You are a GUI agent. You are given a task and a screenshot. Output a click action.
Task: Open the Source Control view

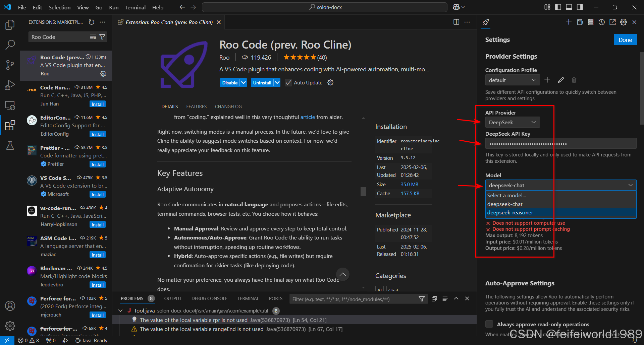[x=10, y=65]
